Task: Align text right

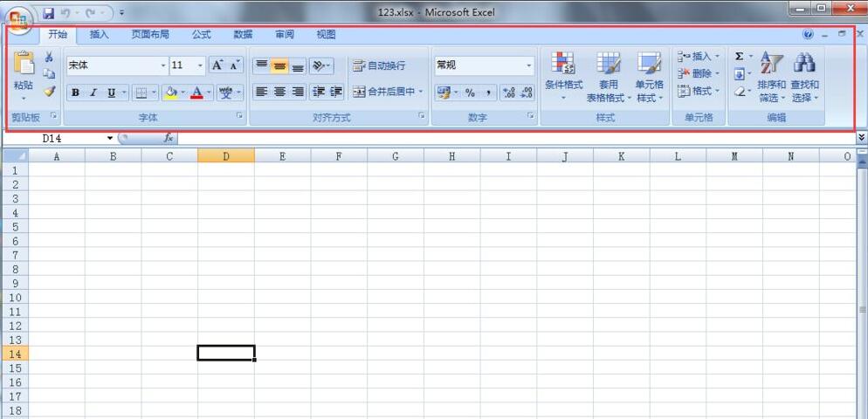Action: (298, 92)
